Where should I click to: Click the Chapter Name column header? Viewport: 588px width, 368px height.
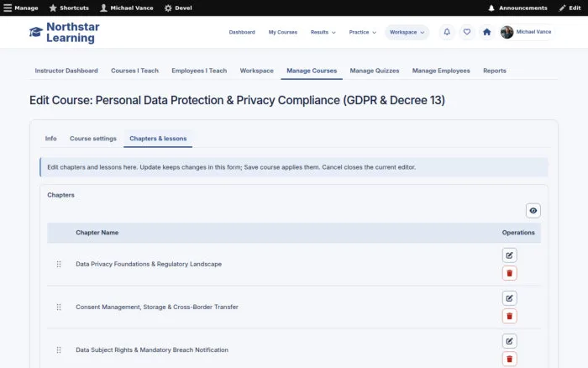coord(97,233)
